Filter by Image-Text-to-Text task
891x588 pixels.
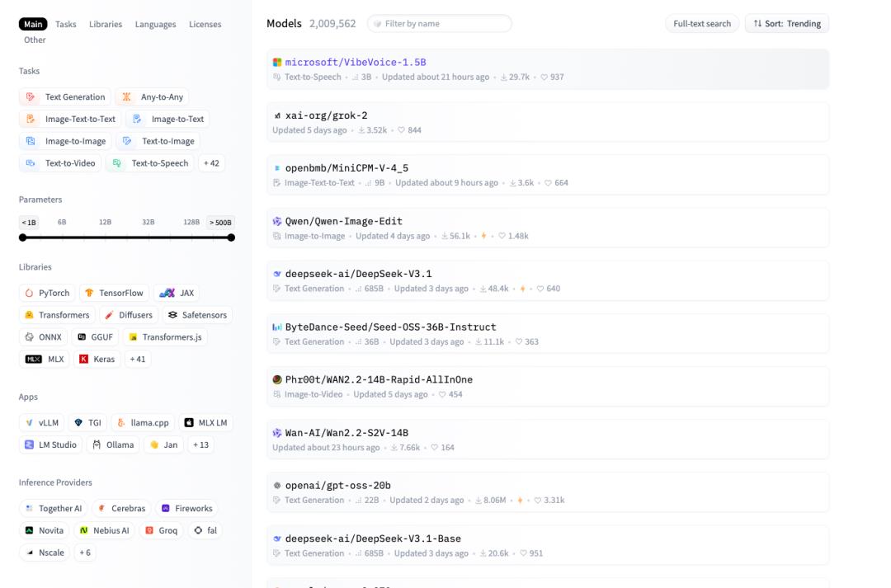(70, 120)
